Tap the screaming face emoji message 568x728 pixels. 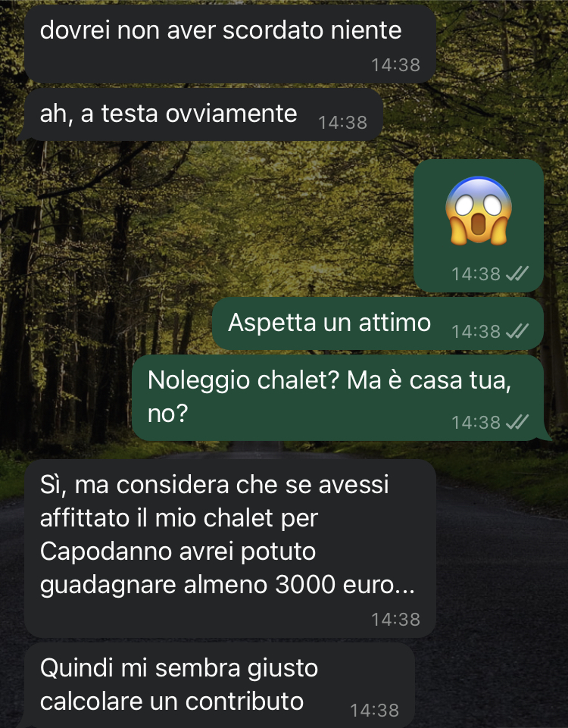pyautogui.click(x=479, y=226)
